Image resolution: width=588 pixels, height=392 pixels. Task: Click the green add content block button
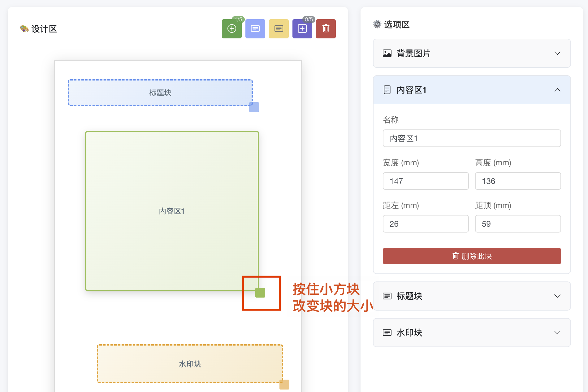point(231,29)
